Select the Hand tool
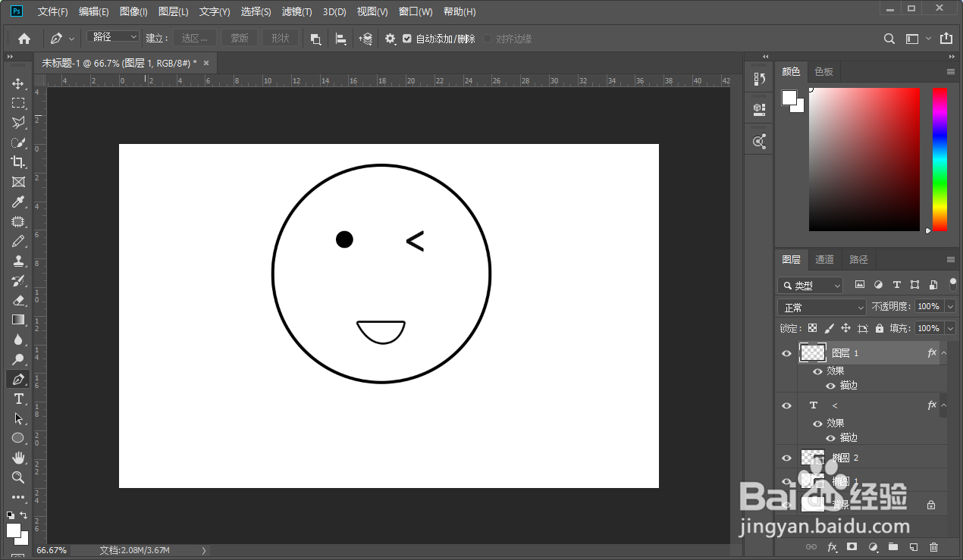 (18, 458)
